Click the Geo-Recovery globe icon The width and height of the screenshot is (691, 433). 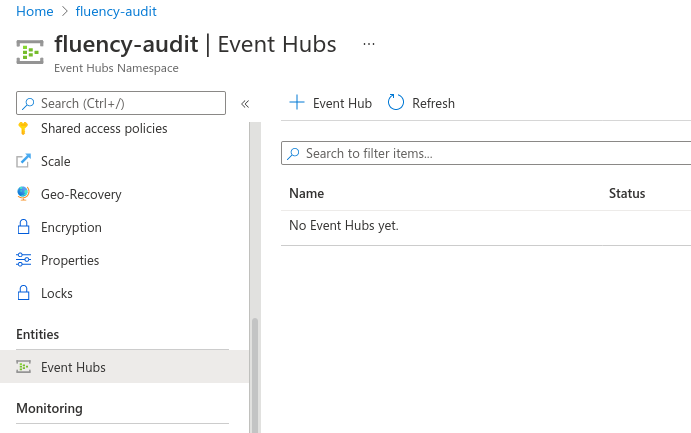[x=23, y=194]
